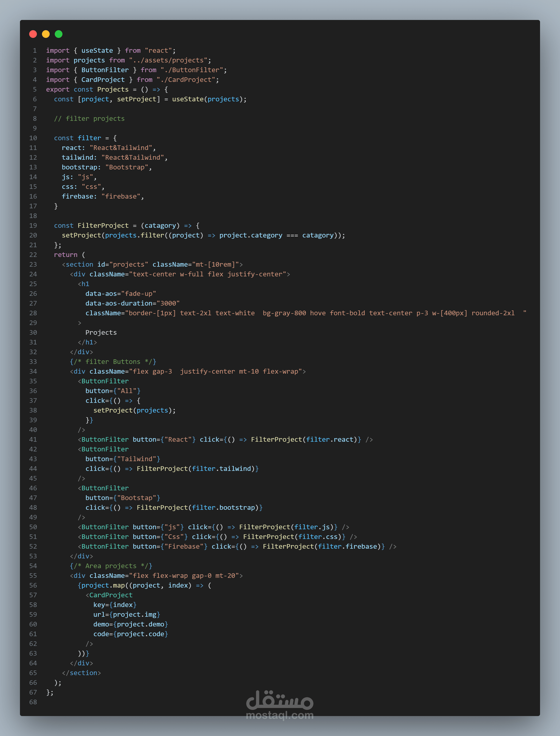560x736 pixels.
Task: Click "project.demo" on line 60
Action: (140, 624)
